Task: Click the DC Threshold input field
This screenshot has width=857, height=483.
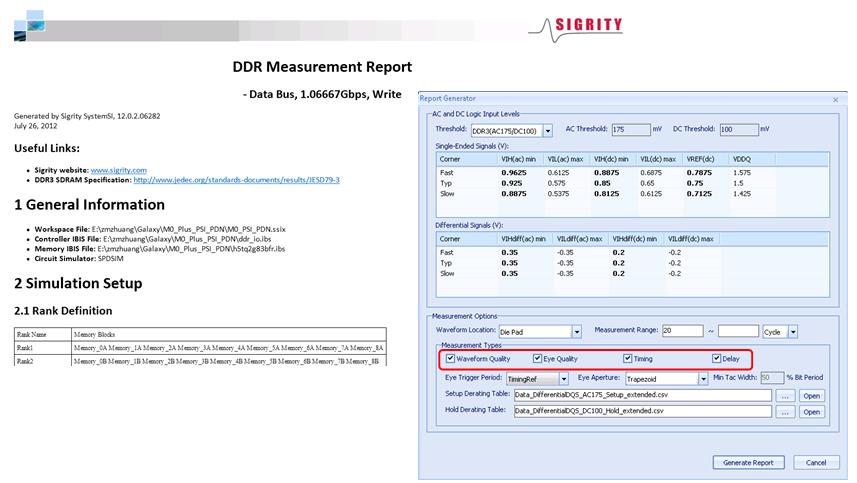Action: (739, 129)
